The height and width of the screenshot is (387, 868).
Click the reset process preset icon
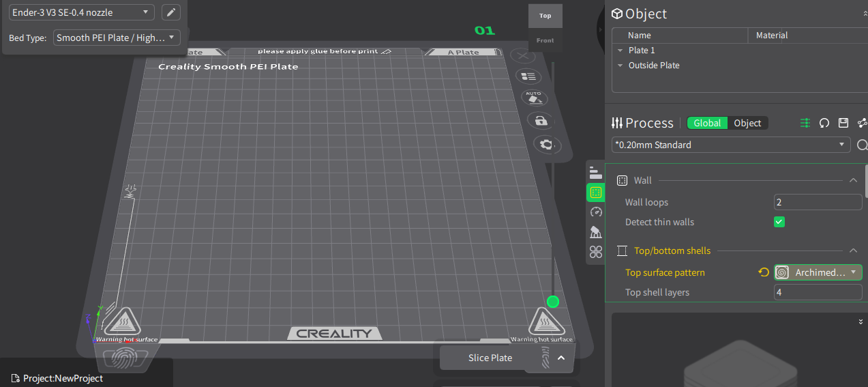click(x=824, y=123)
